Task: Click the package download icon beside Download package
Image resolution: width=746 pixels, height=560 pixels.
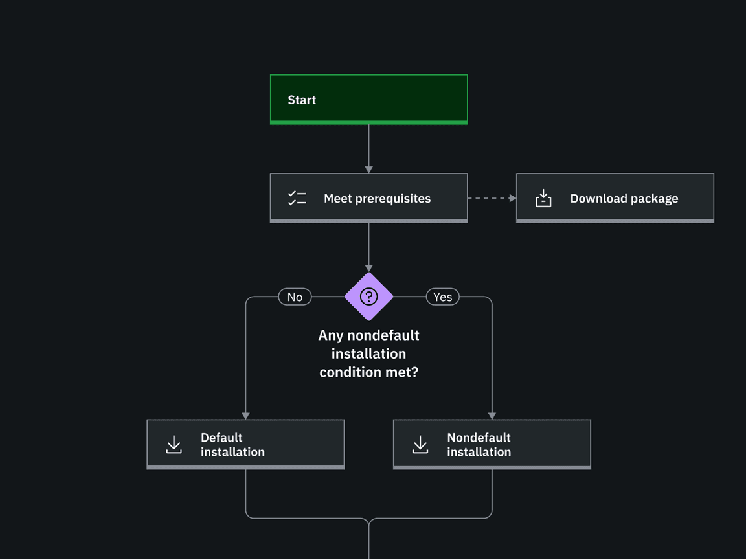Action: pos(543,198)
